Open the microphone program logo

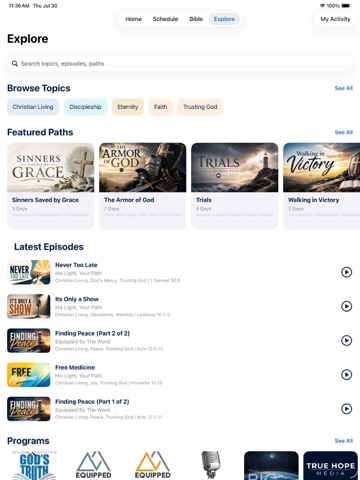point(211,465)
